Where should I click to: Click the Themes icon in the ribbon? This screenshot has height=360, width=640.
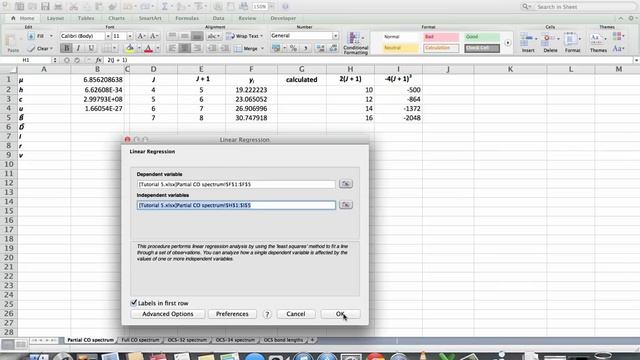coord(596,39)
